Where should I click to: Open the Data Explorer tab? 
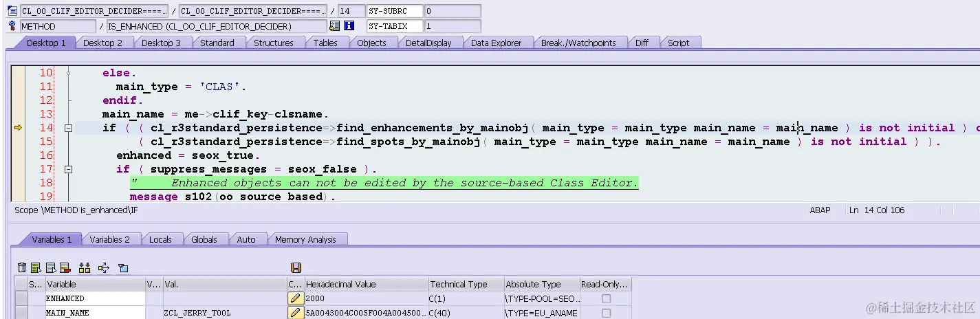pos(497,43)
